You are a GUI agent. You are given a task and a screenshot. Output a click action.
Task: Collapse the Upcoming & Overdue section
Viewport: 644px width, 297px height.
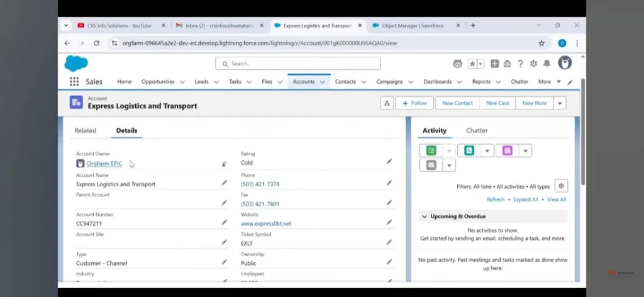(x=425, y=216)
